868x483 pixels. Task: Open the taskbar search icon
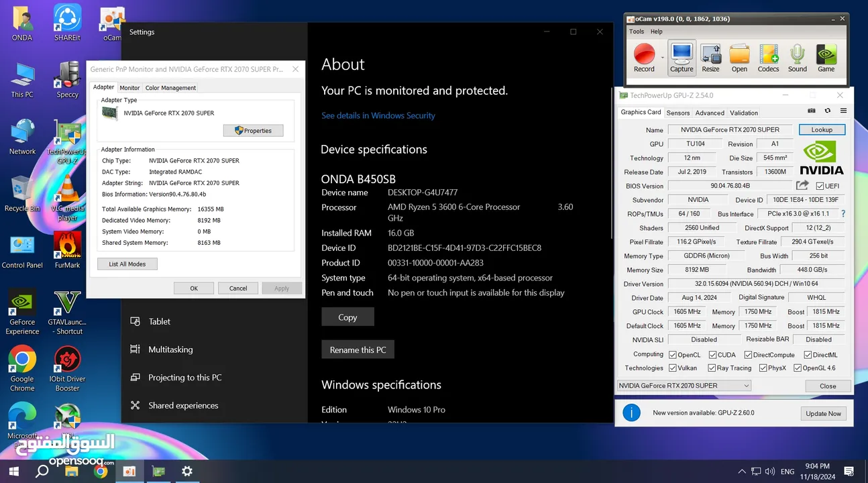point(42,471)
